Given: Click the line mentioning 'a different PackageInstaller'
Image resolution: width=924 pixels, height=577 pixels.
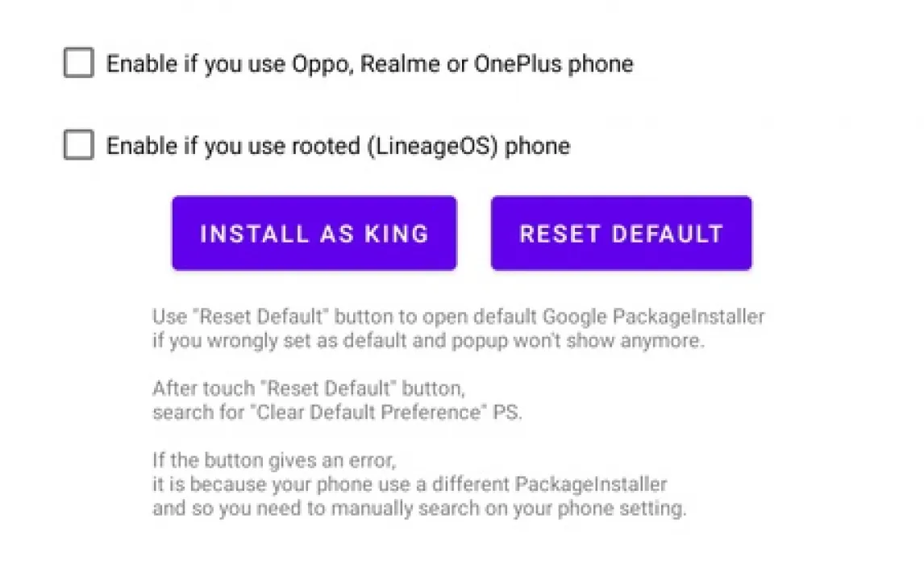Looking at the screenshot, I should click(410, 485).
